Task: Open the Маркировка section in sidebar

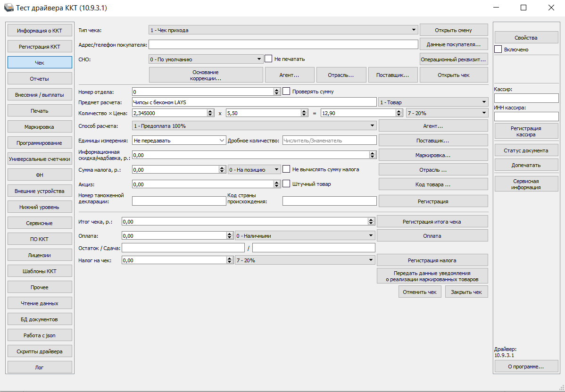Action: 40,127
